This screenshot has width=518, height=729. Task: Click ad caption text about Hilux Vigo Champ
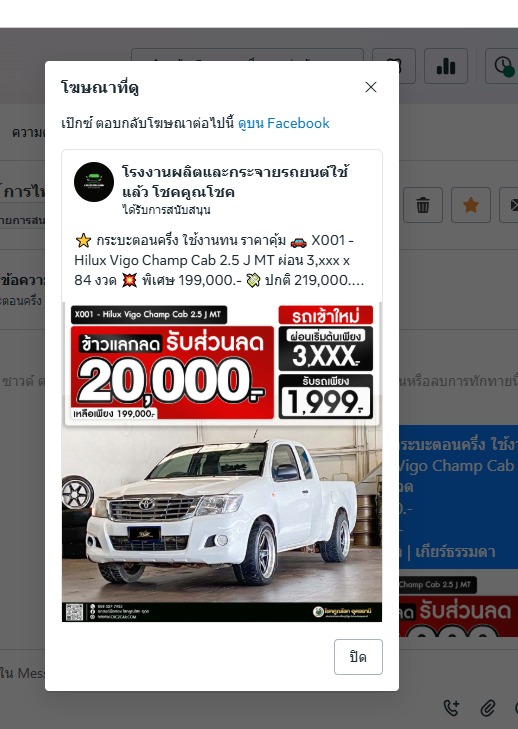click(219, 260)
